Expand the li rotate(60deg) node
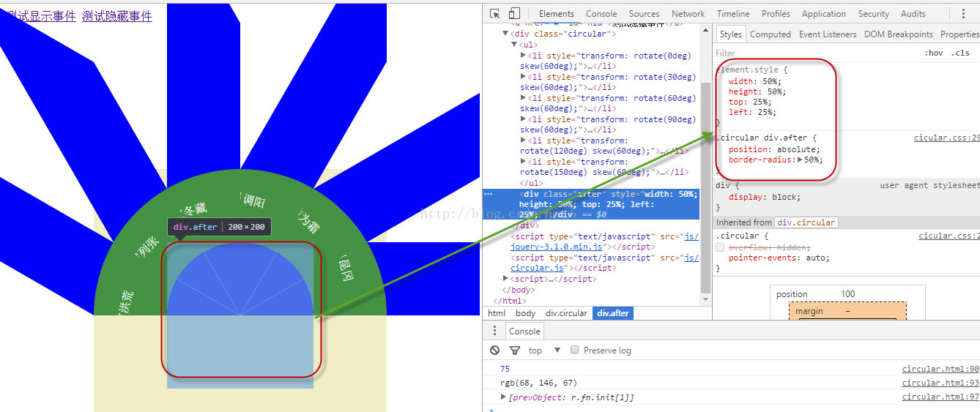 pyautogui.click(x=523, y=98)
